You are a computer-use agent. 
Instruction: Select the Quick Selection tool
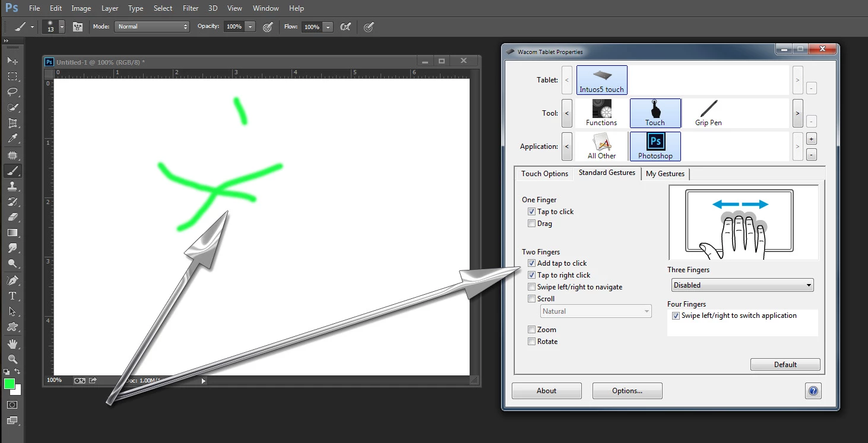point(12,108)
